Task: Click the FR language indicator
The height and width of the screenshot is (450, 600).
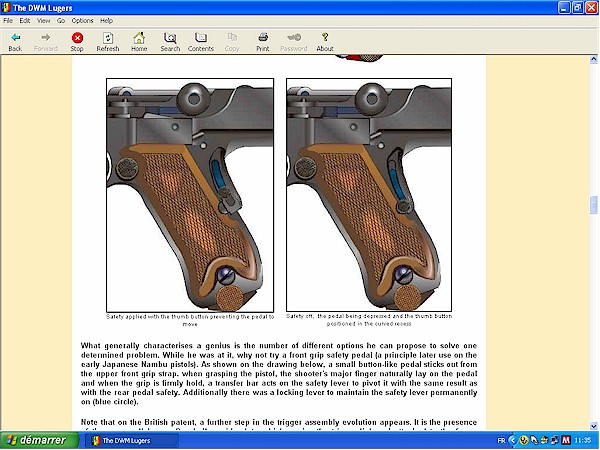Action: (x=501, y=441)
